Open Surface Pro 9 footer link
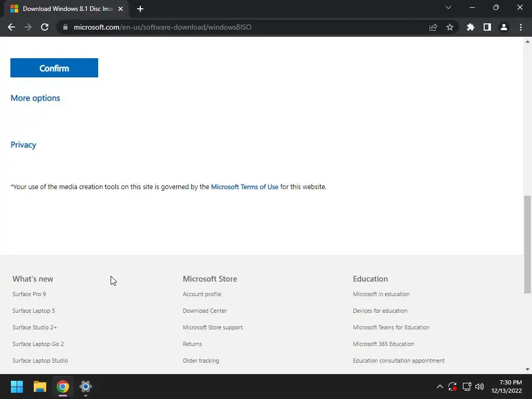Viewport: 532px width, 399px height. [x=29, y=294]
